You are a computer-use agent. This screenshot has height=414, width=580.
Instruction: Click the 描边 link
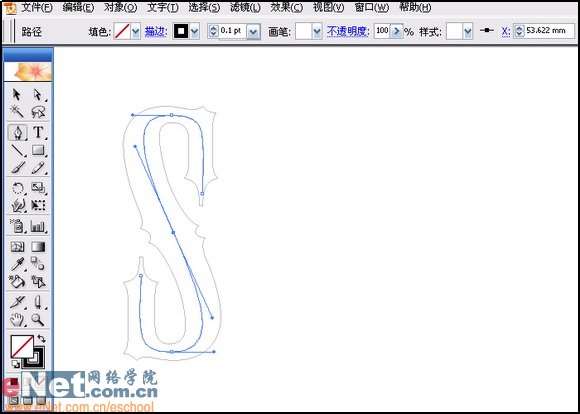(156, 32)
